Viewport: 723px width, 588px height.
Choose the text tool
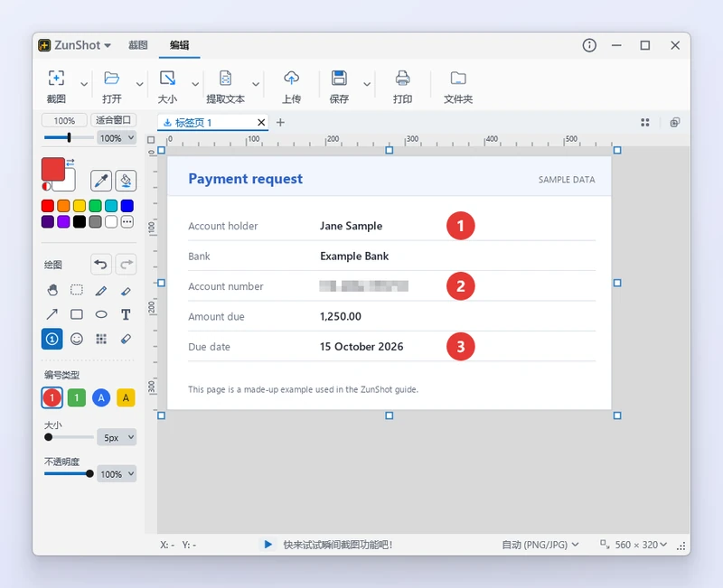pos(126,314)
